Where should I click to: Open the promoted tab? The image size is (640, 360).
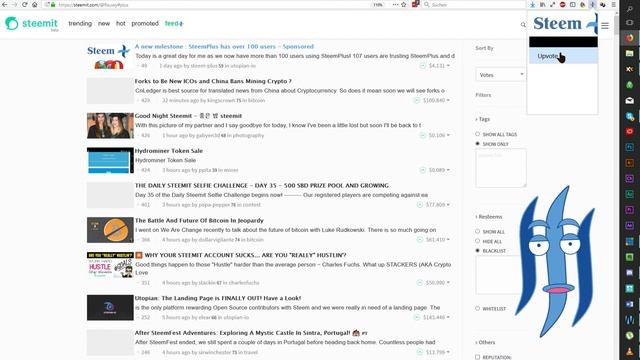point(145,24)
